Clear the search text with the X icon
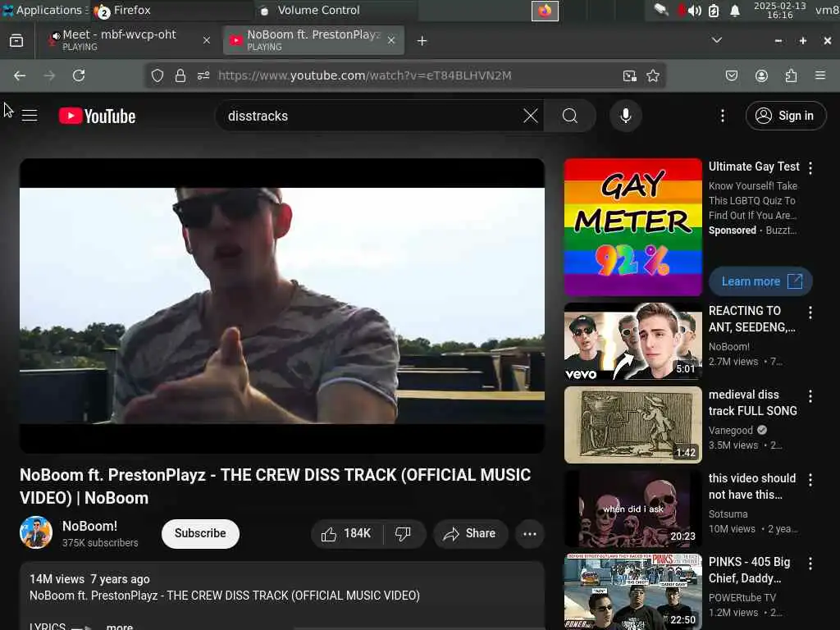Screen dimensions: 840x630 tap(531, 116)
